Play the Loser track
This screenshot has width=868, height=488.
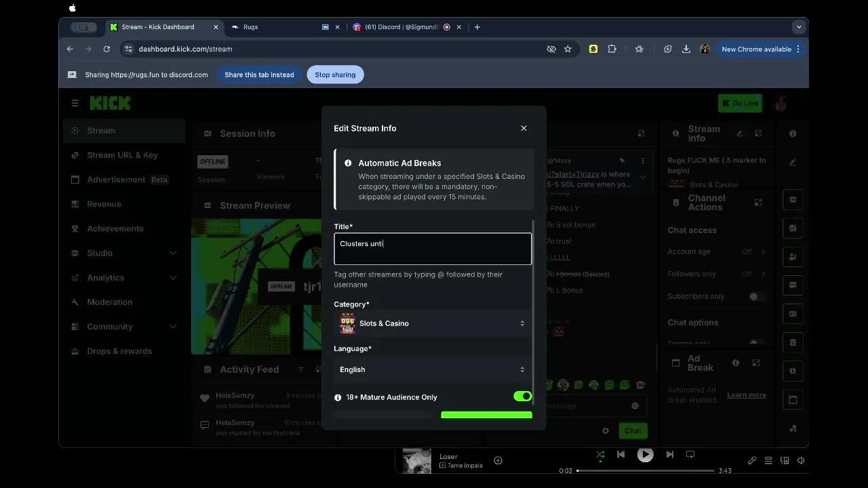coord(645,455)
